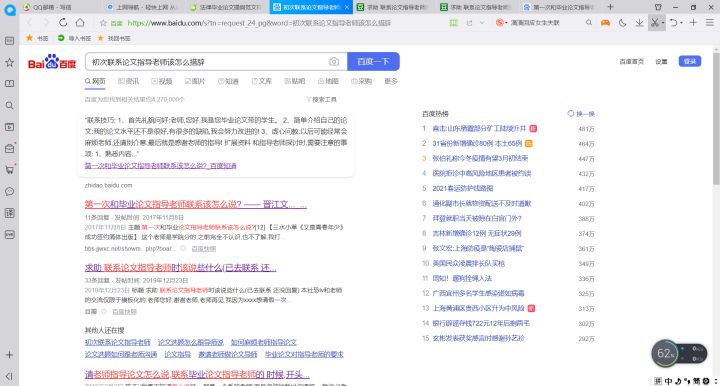Expand the undo closed-tab dropdown arrow

point(681,23)
